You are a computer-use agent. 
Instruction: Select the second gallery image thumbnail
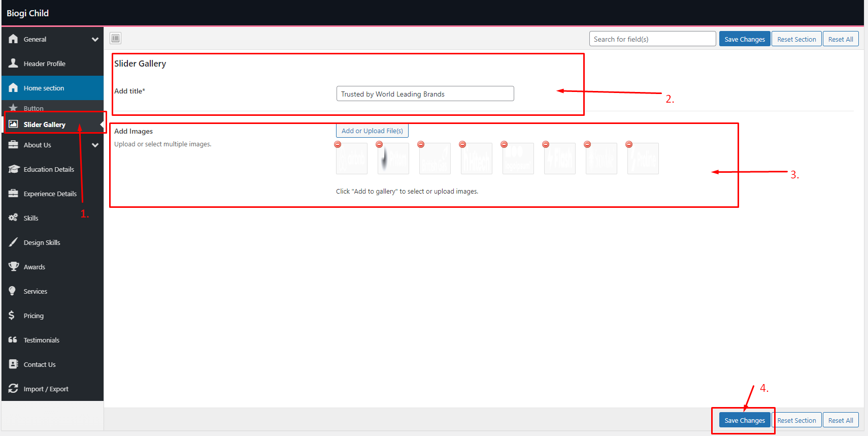pos(393,159)
